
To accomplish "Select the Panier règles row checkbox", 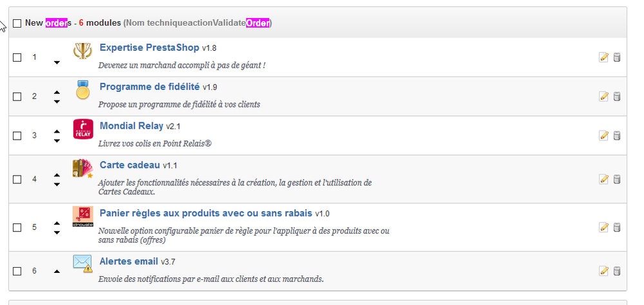I will (x=17, y=227).
